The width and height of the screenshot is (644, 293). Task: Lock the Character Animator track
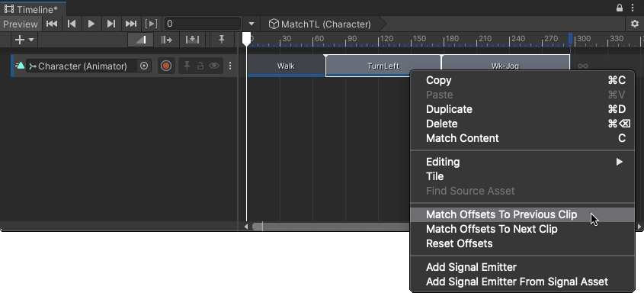(200, 66)
